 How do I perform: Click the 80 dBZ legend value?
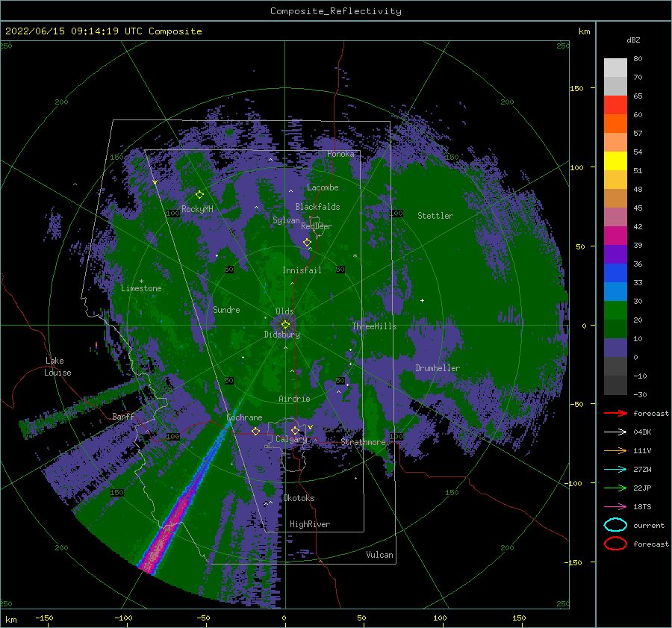point(638,59)
